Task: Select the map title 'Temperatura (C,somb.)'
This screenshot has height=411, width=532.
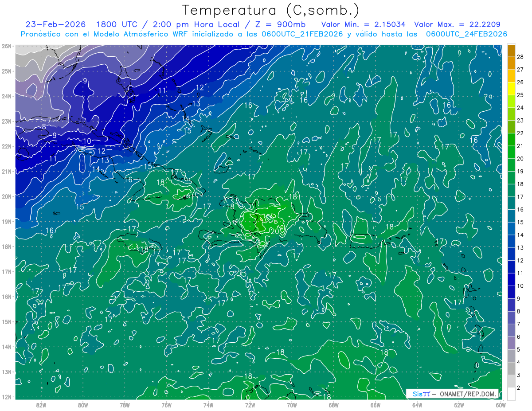Action: tap(270, 11)
